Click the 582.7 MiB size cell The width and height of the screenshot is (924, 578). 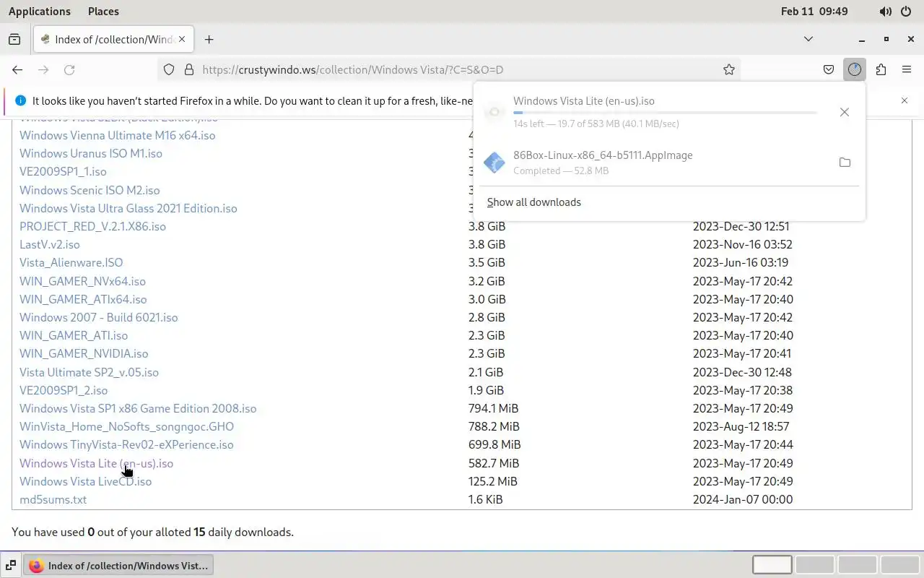494,463
